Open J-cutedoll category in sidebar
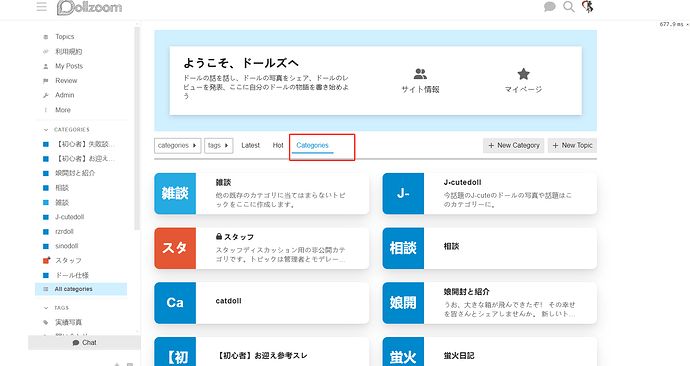The width and height of the screenshot is (690, 366). [x=69, y=217]
